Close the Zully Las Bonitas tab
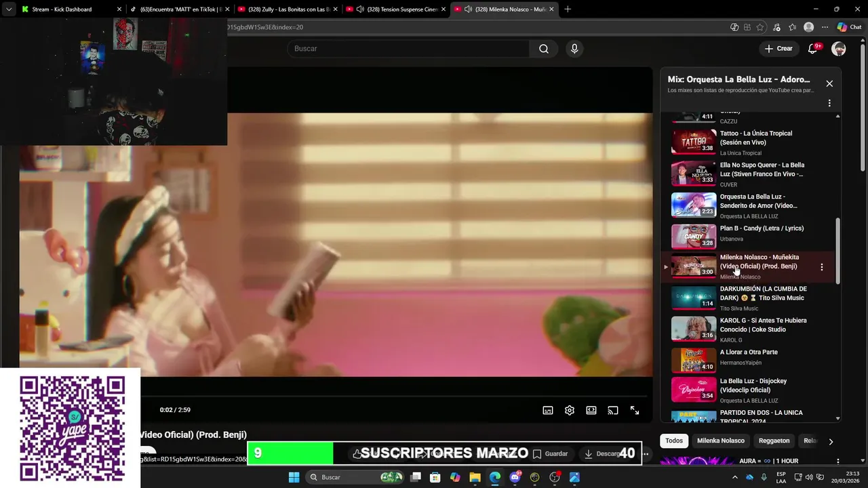Screen dimensions: 868x488 pos(336,9)
